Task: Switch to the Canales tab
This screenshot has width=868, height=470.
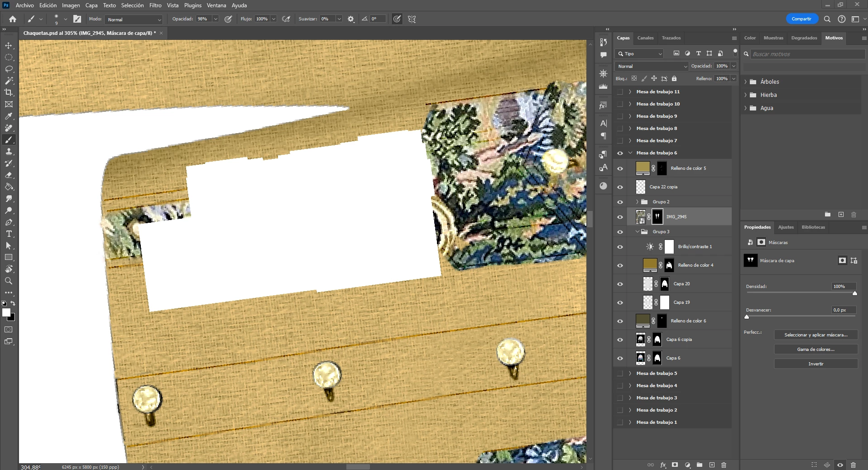Action: [x=645, y=38]
